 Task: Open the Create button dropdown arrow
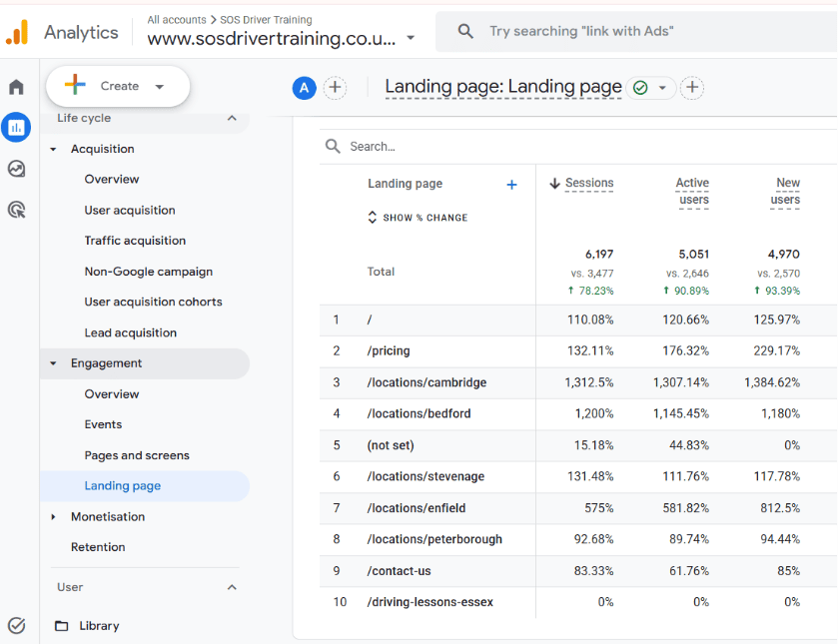[x=159, y=87]
